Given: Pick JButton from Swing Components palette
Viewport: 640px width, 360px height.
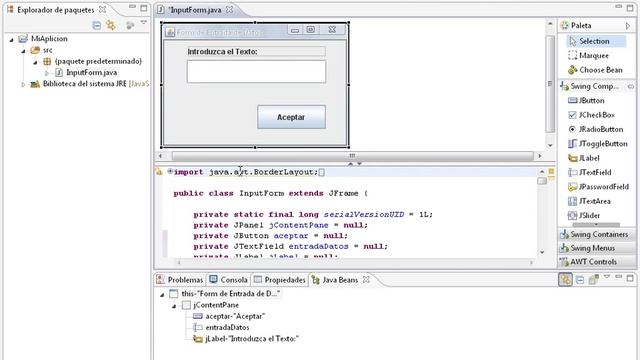Looking at the screenshot, I should (x=586, y=100).
